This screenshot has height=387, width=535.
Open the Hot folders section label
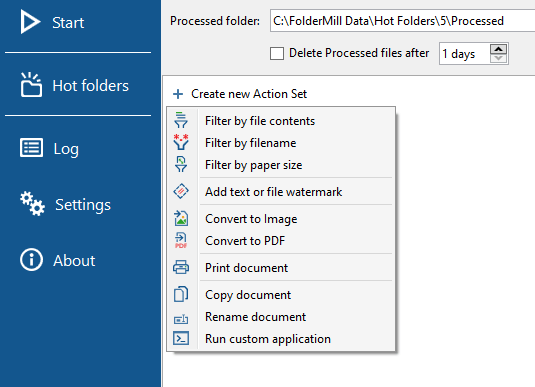pyautogui.click(x=90, y=85)
